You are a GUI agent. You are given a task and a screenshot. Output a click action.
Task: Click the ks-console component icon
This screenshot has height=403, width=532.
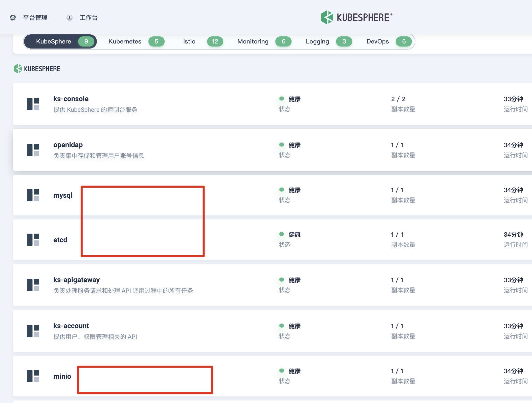[x=33, y=104]
